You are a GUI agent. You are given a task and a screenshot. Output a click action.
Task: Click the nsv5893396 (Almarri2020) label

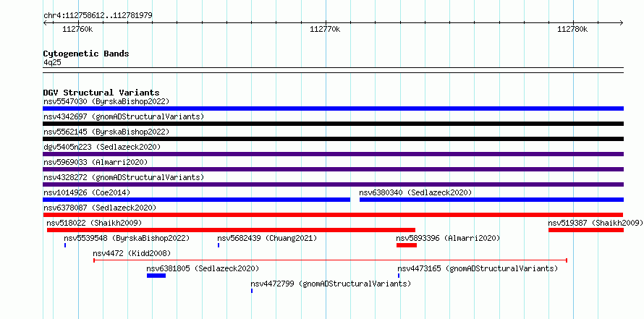pyautogui.click(x=448, y=238)
